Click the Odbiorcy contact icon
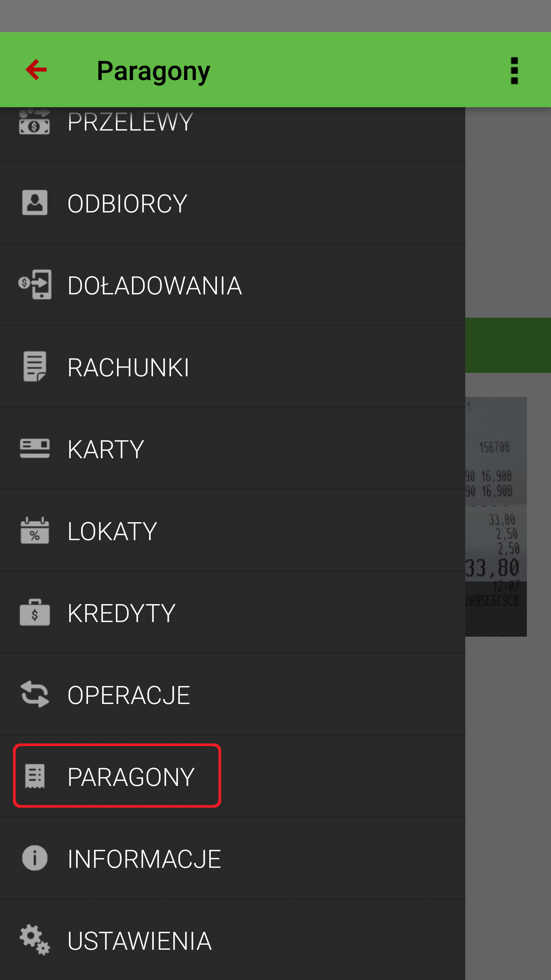Viewport: 551px width, 980px height. click(35, 203)
